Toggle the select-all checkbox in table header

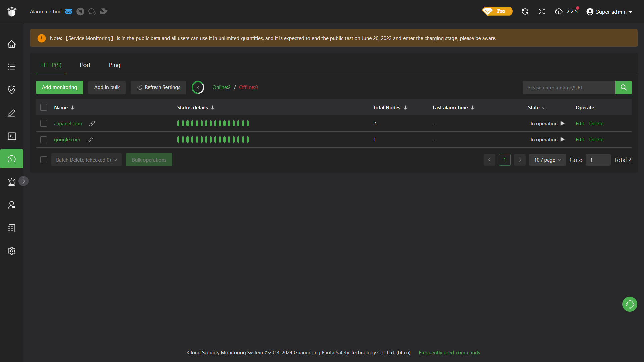44,107
